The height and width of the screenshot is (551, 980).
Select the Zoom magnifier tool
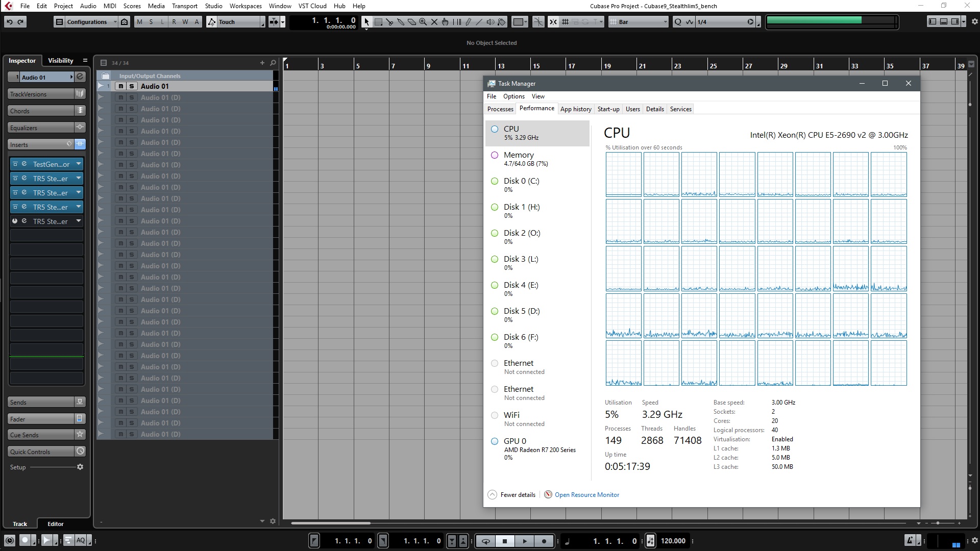(423, 22)
